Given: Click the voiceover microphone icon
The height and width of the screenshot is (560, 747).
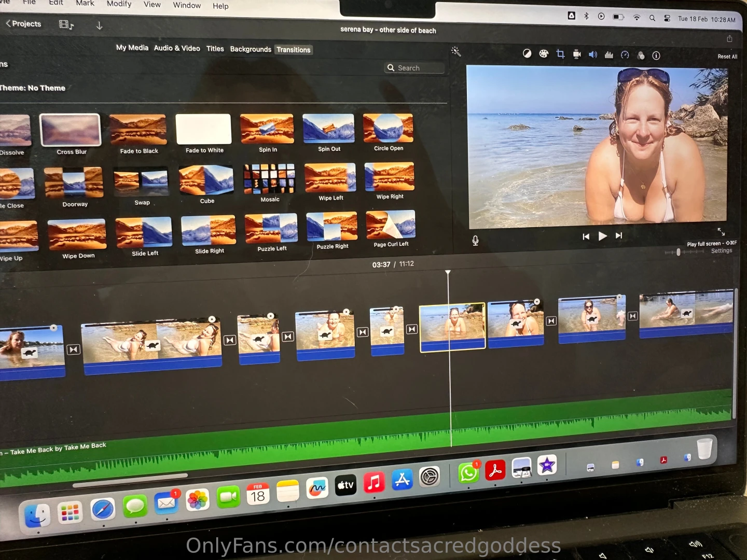Looking at the screenshot, I should pyautogui.click(x=475, y=241).
